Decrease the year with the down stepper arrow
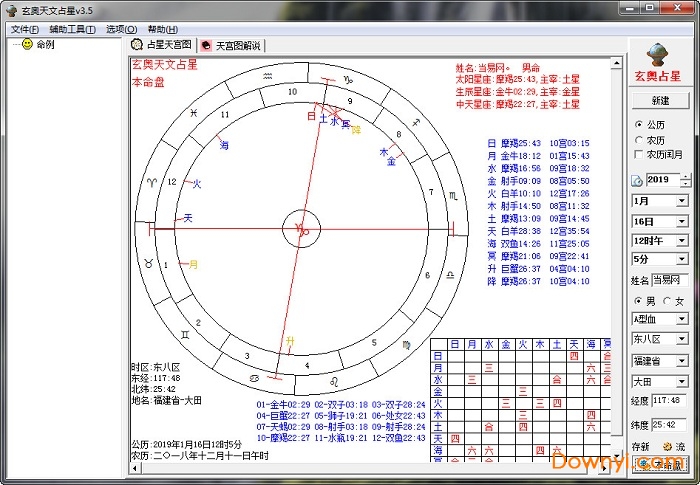Viewport: 700px width, 485px height. [x=685, y=184]
